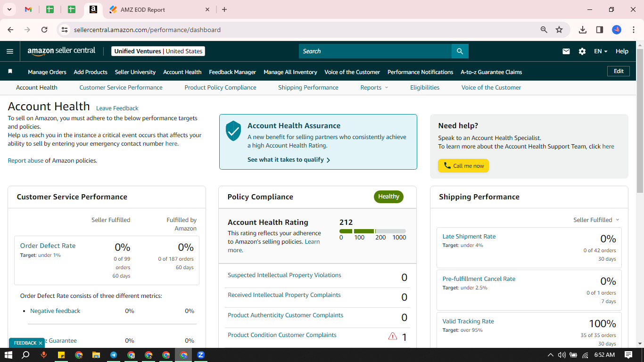Screen dimensions: 644x362
Task: Open File Explorer from the taskbar
Action: 96,355
